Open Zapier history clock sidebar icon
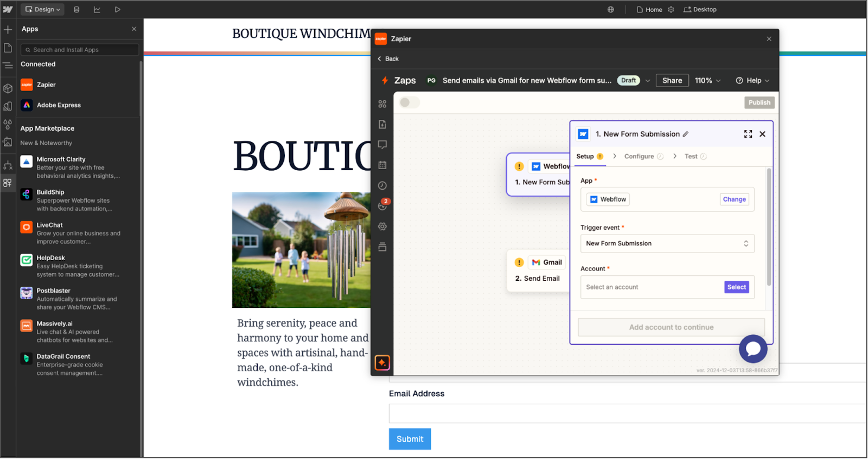Viewport: 868px width, 459px height. click(382, 185)
